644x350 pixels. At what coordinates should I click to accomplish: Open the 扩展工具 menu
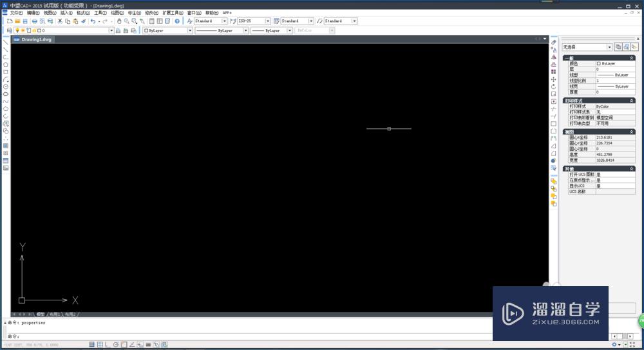point(173,13)
